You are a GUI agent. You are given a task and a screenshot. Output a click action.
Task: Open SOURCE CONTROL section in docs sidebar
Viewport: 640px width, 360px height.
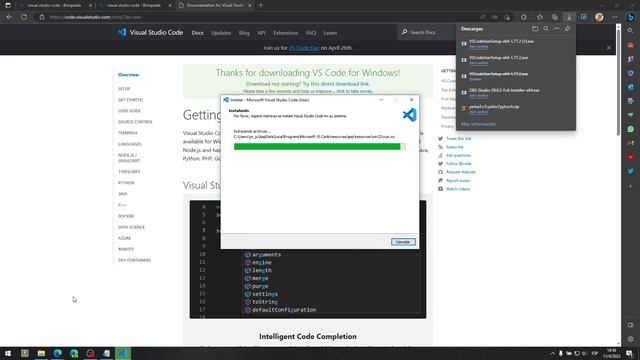click(135, 122)
